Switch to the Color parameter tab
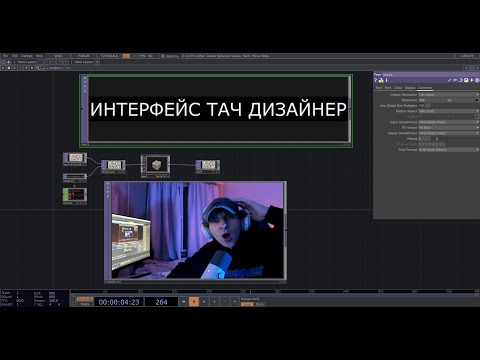480x360 pixels. 398,88
